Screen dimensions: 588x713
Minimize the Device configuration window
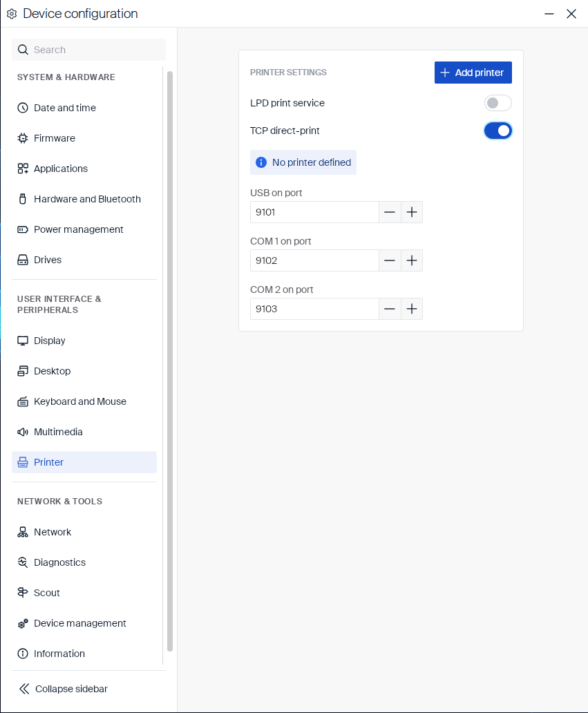(549, 14)
